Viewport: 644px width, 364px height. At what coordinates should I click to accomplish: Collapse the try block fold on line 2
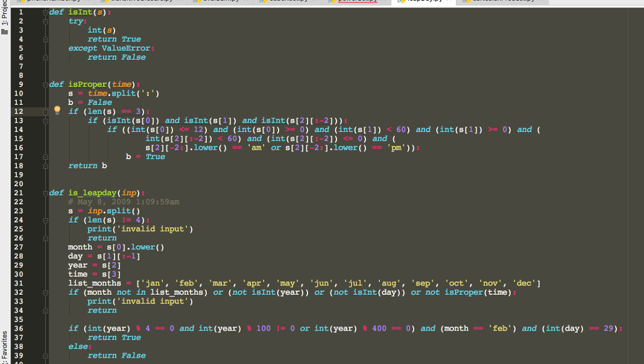45,21
